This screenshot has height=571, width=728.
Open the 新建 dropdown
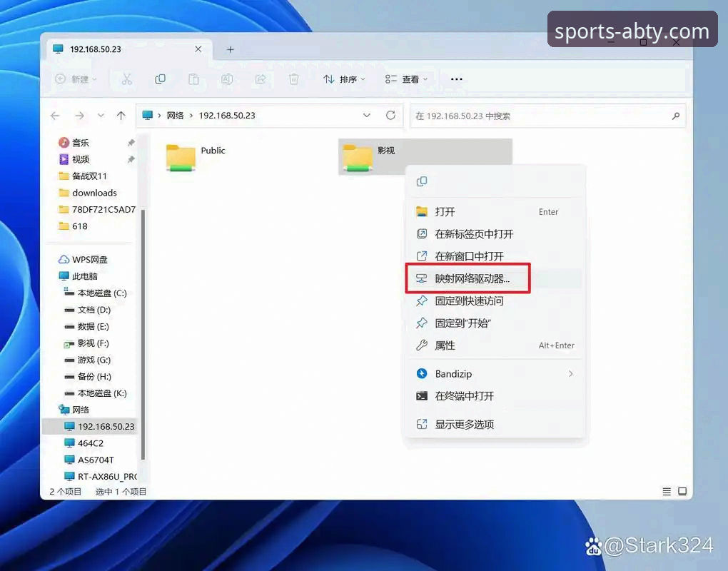click(76, 79)
